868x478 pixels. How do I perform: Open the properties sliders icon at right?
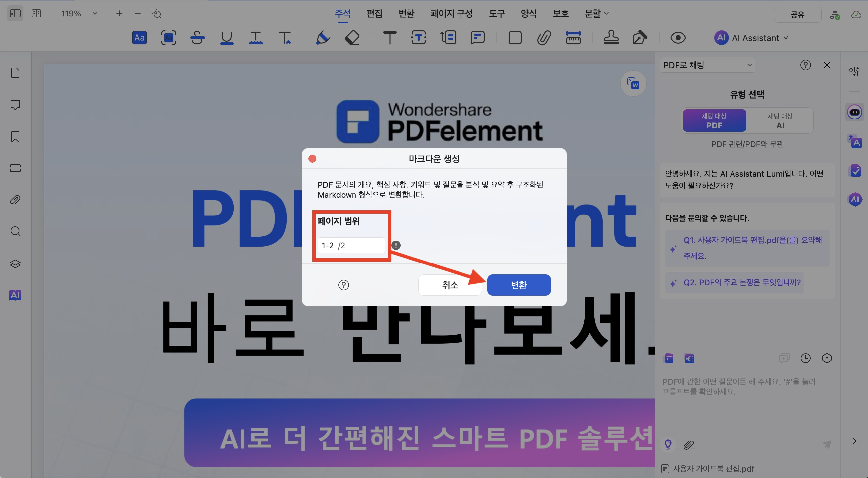(x=854, y=72)
